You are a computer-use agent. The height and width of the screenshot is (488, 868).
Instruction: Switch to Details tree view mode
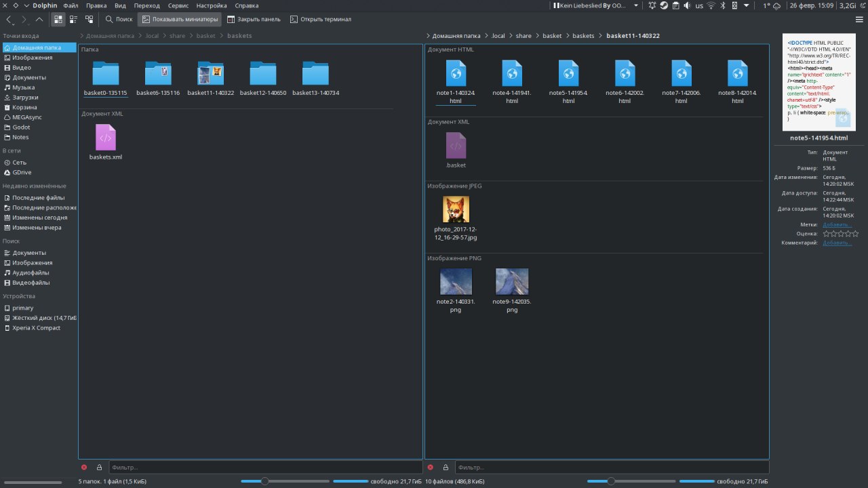pos(89,20)
